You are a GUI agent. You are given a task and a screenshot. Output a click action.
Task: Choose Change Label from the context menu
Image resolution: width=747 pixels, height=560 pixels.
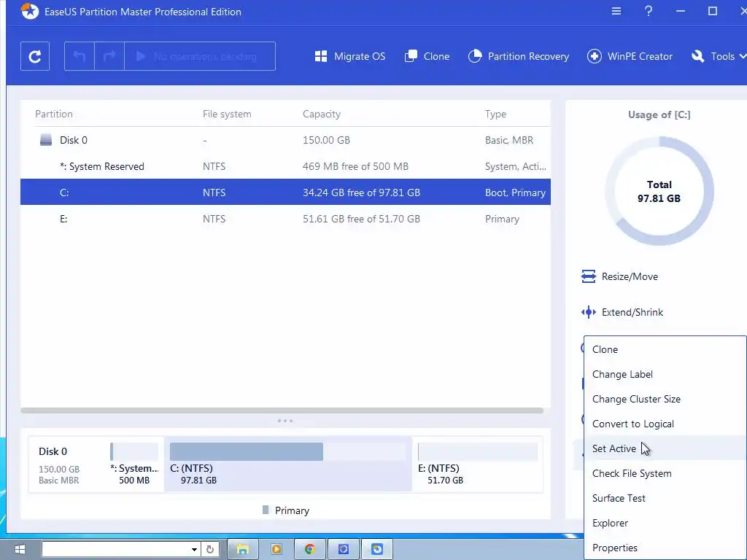pyautogui.click(x=665, y=374)
